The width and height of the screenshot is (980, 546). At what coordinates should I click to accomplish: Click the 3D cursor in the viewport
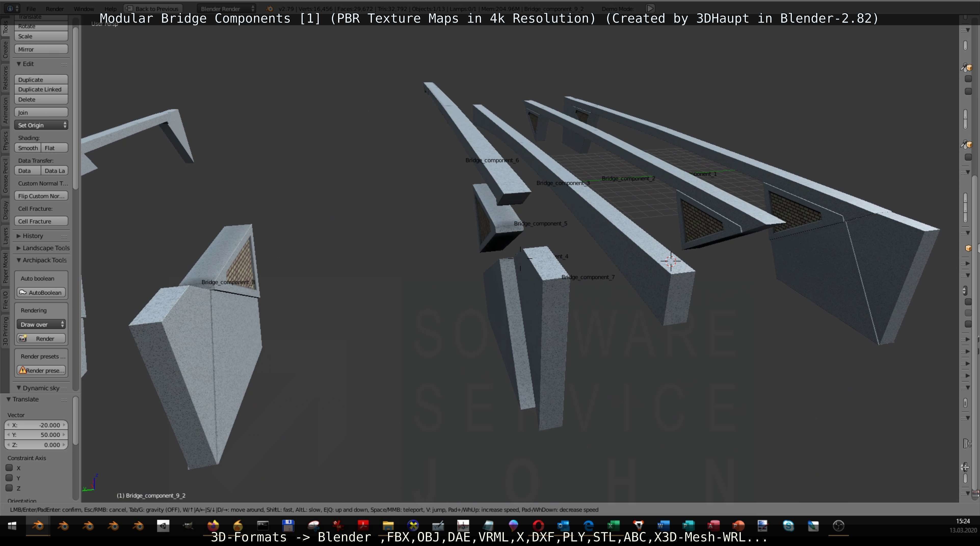tap(670, 261)
